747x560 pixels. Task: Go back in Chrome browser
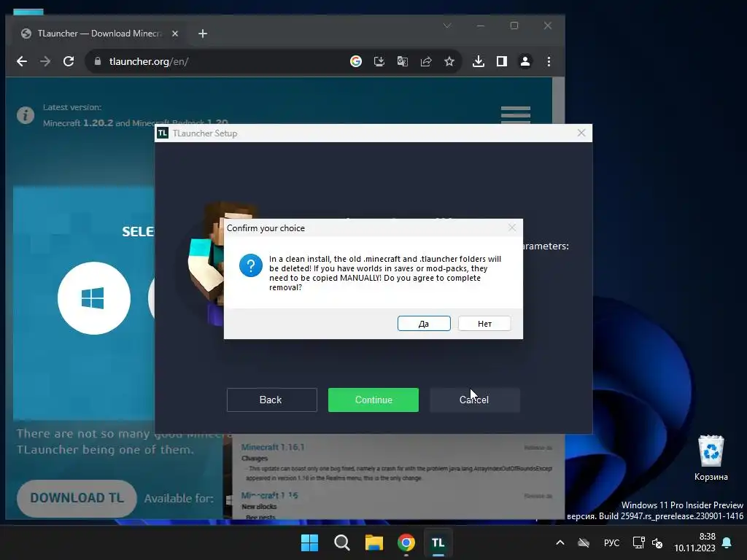22,61
